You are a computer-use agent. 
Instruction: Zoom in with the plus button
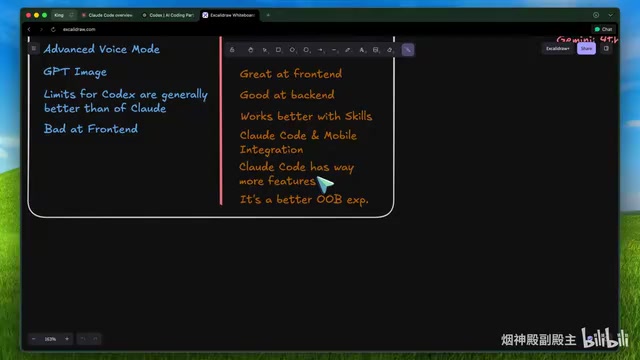coord(67,339)
